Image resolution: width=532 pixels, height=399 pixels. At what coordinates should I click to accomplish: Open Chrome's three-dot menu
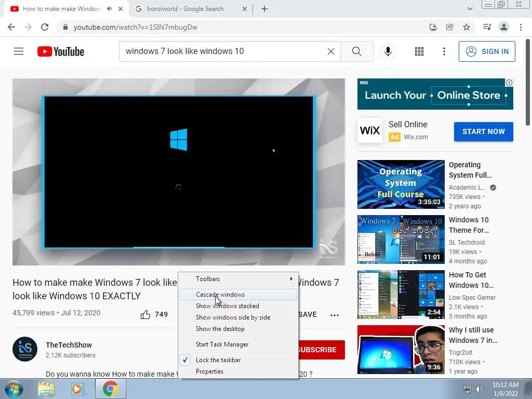521,27
